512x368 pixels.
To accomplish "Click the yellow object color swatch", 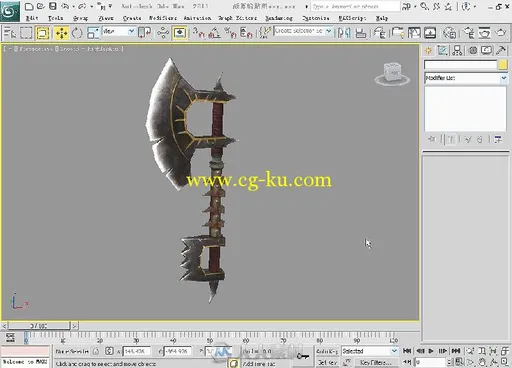I will 503,64.
